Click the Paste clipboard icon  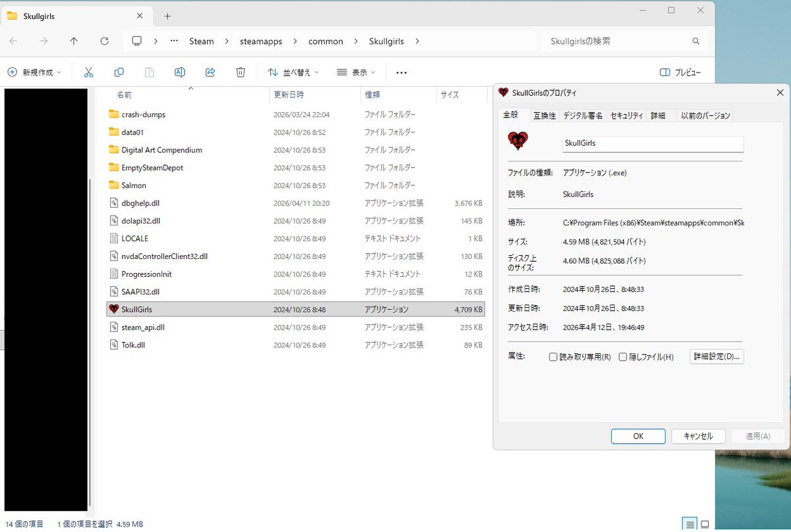click(150, 73)
